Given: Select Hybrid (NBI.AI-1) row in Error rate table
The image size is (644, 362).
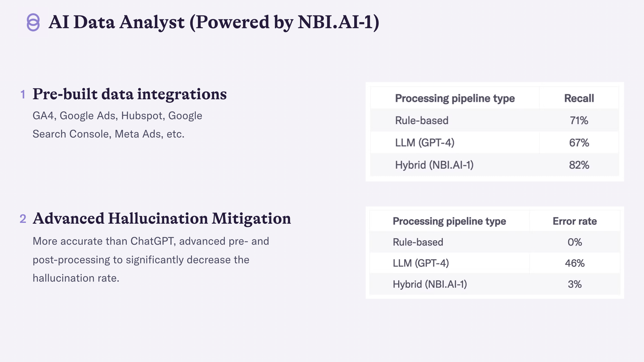Looking at the screenshot, I should coord(495,284).
